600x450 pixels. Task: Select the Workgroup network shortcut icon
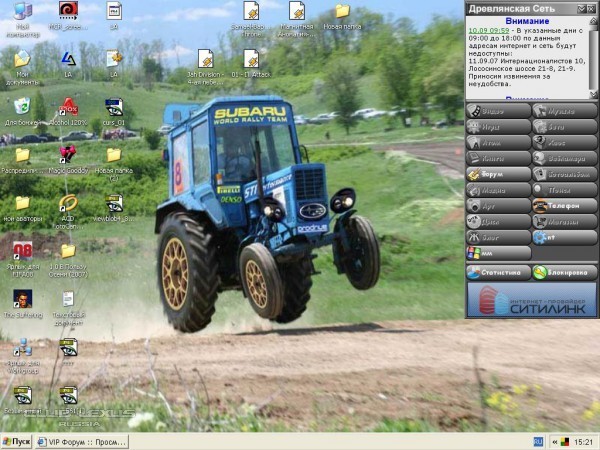coord(23,356)
